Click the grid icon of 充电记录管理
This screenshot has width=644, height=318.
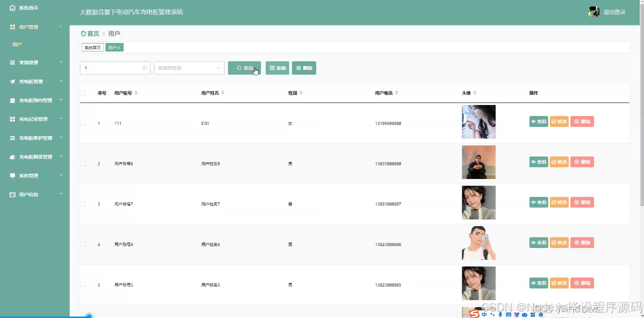[x=13, y=119]
